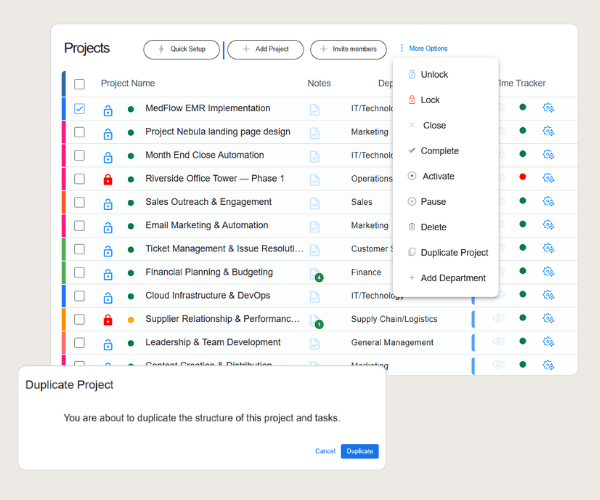Screen dimensions: 600x500
Task: Check the Riverside Office Tower checkbox
Action: coord(79,179)
